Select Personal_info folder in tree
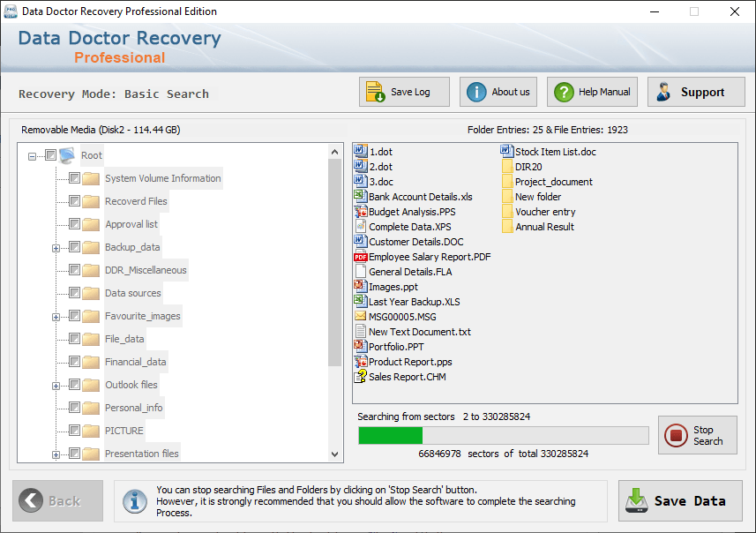Screen dimensions: 756x533 (x=133, y=408)
